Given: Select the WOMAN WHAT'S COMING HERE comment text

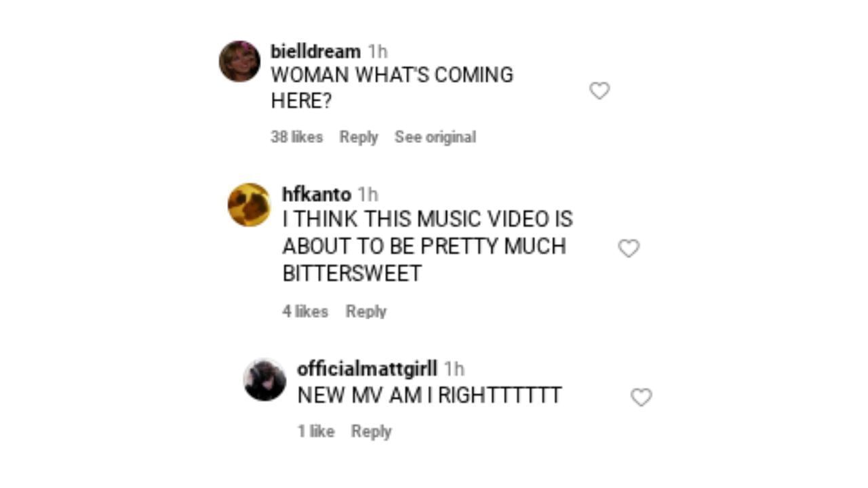Looking at the screenshot, I should point(392,88).
